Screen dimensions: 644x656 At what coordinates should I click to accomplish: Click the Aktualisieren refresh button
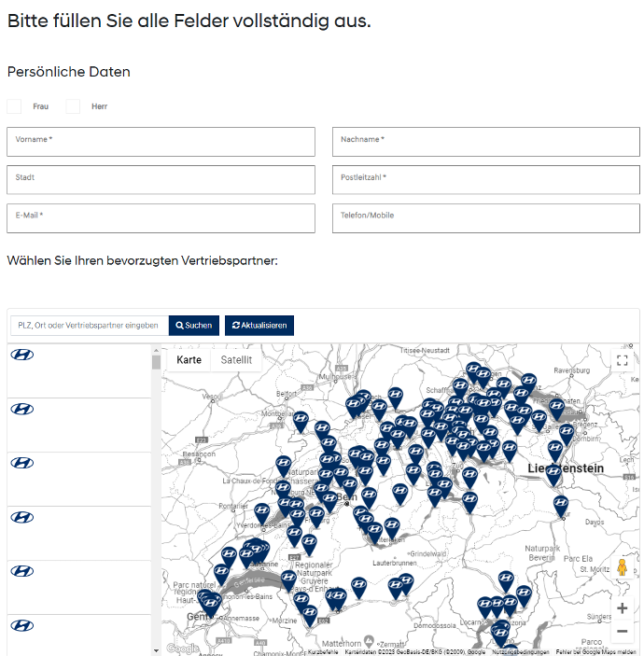259,326
